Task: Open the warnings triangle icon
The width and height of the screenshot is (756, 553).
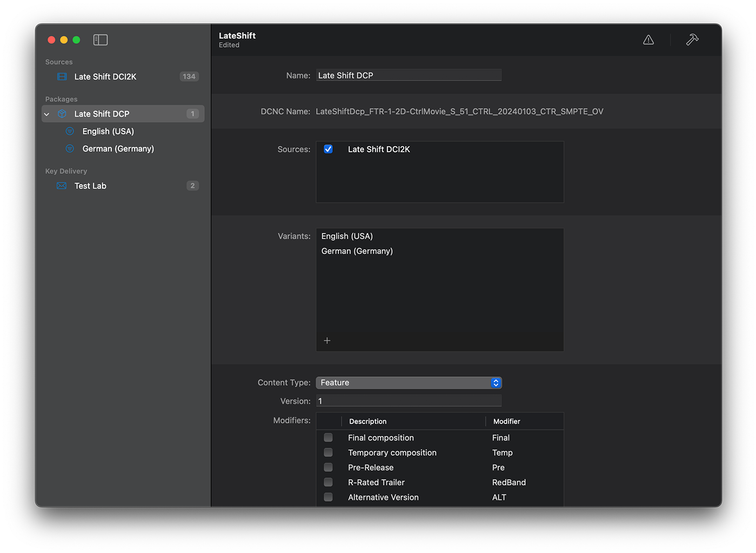Action: pyautogui.click(x=648, y=40)
